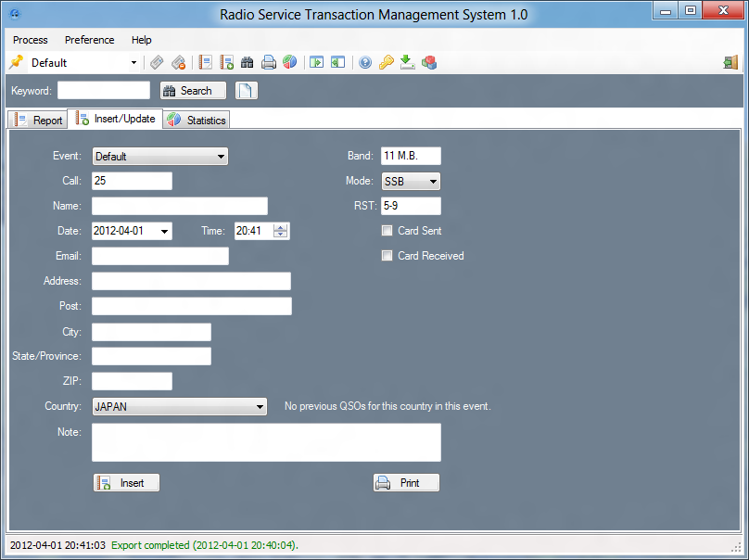
Task: Expand the Event dropdown in form
Action: [221, 157]
